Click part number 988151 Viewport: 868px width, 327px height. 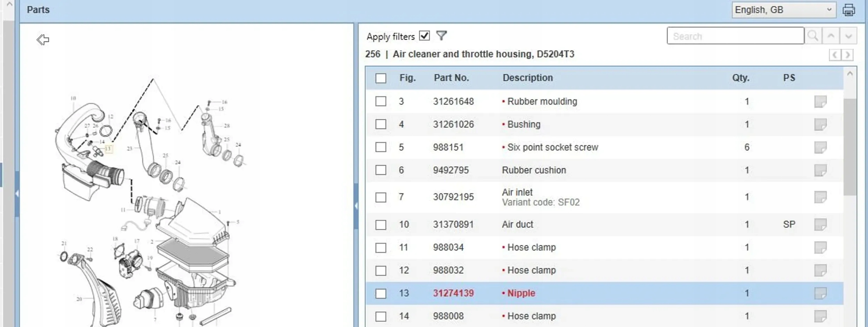click(448, 147)
